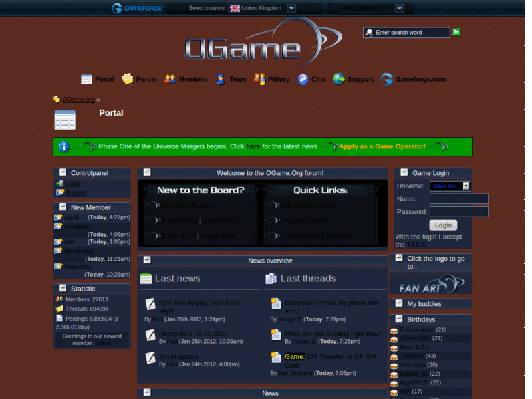The width and height of the screenshot is (532, 399).
Task: Collapse the New Member box
Action: click(x=63, y=207)
